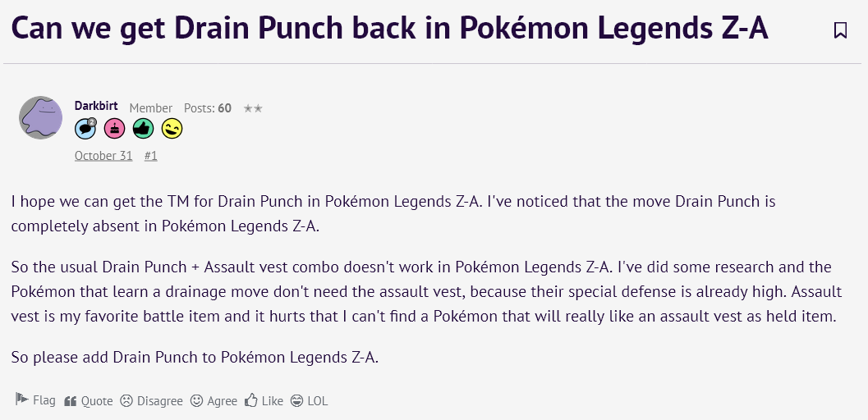React with Agree on the post
The width and height of the screenshot is (868, 420).
[214, 400]
